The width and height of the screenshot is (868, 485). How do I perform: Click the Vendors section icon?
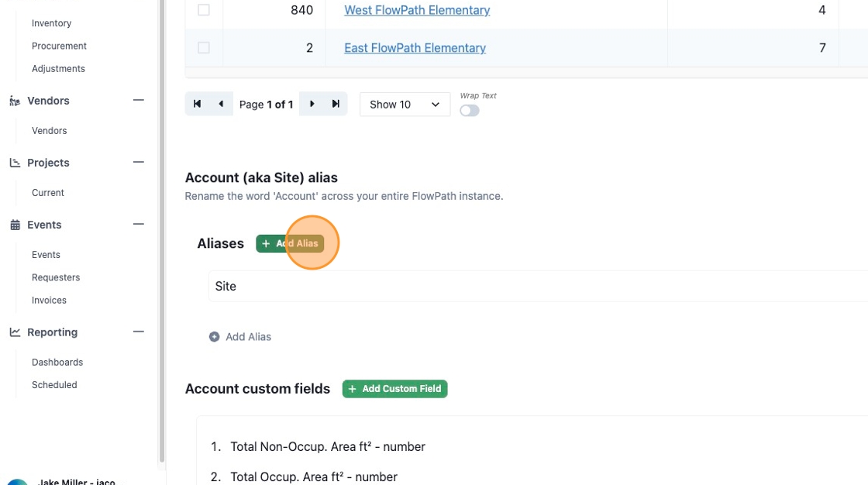[x=15, y=101]
